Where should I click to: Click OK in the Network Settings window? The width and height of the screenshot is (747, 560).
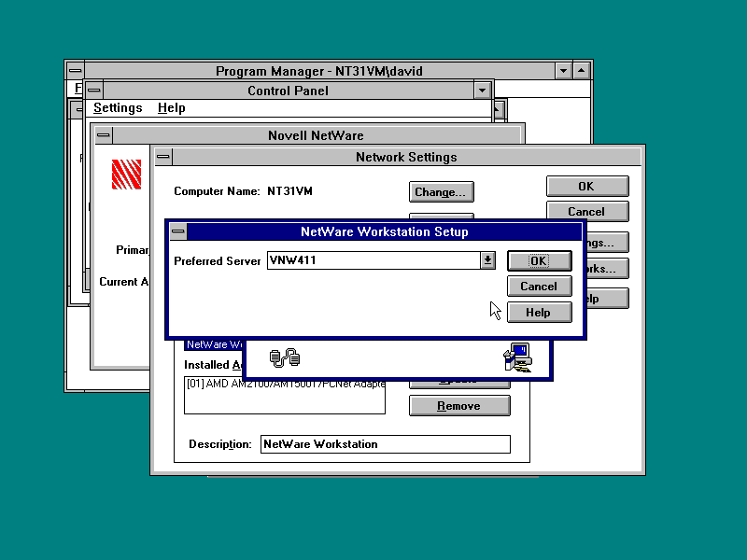587,186
